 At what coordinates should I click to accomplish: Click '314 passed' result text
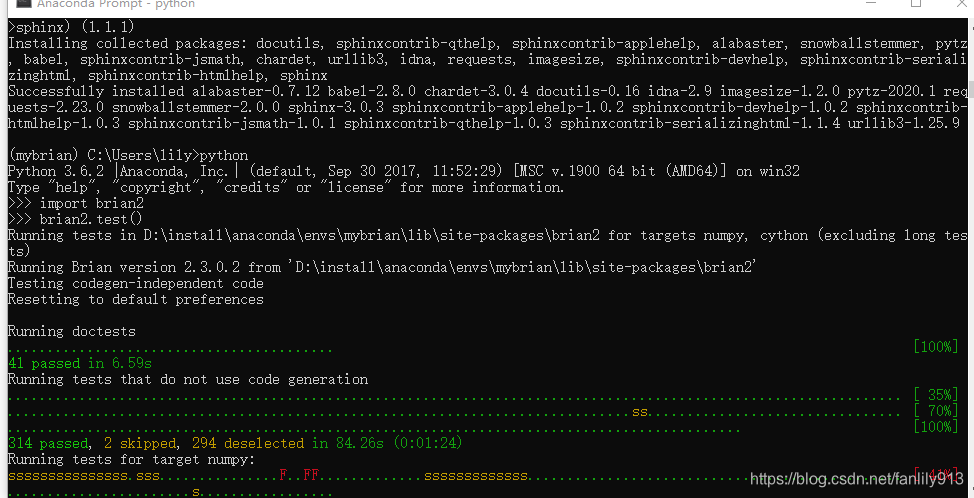click(x=47, y=443)
